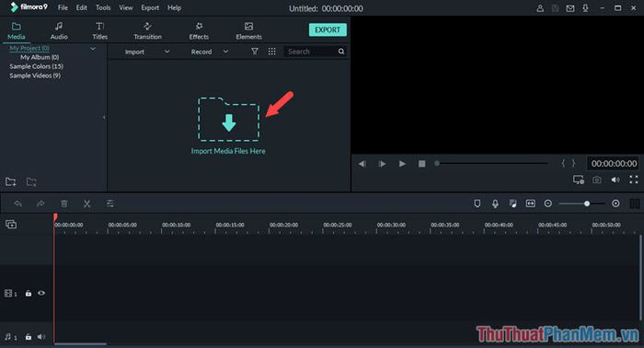The height and width of the screenshot is (348, 644).
Task: Play the preview video
Action: [x=402, y=164]
